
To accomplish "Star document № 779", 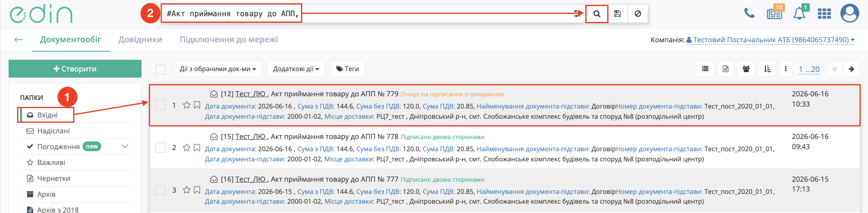I will click(187, 105).
